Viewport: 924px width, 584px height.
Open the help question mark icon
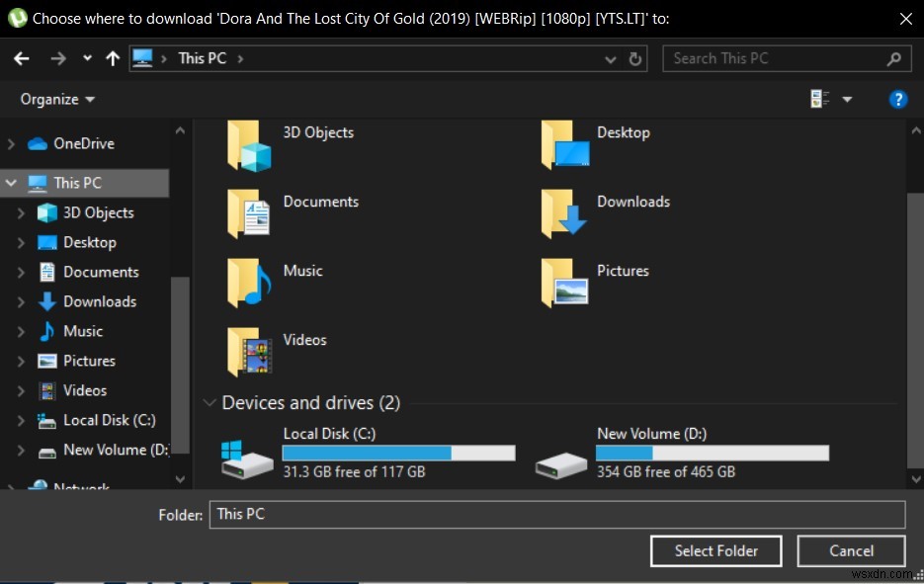pyautogui.click(x=897, y=99)
